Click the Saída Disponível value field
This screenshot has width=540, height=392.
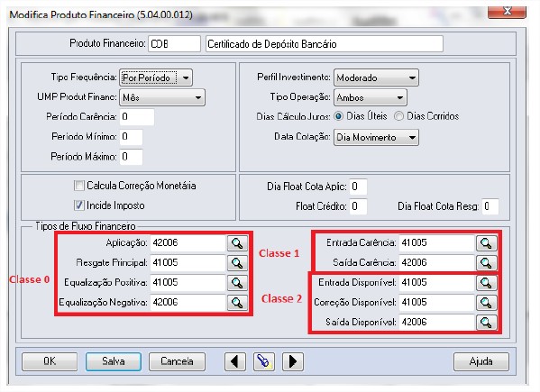click(437, 323)
